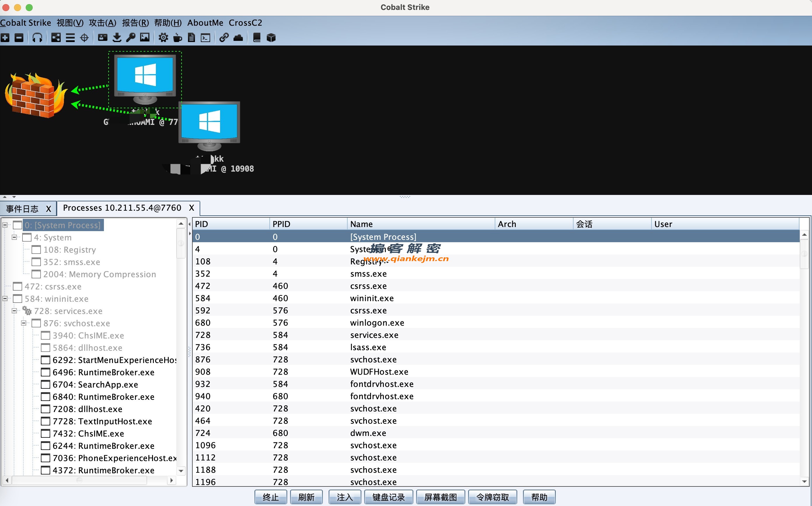The image size is (812, 506).
Task: Open Credentials ID-card toolbar icon
Action: [102, 37]
